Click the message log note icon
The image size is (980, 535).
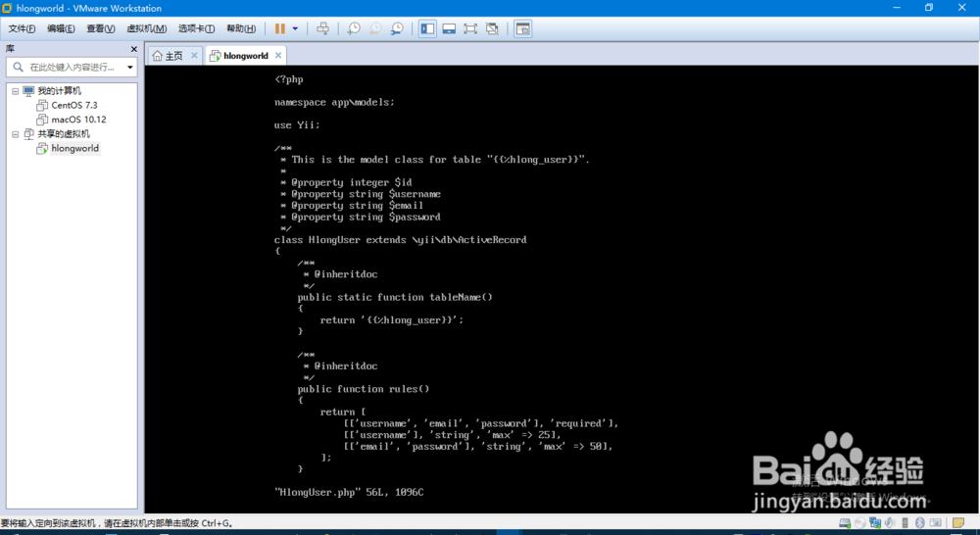958,523
